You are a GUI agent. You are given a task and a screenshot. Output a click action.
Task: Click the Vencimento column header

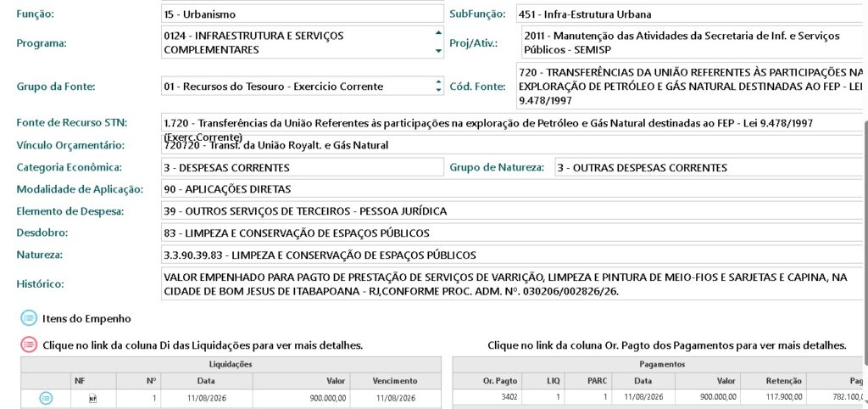(395, 381)
